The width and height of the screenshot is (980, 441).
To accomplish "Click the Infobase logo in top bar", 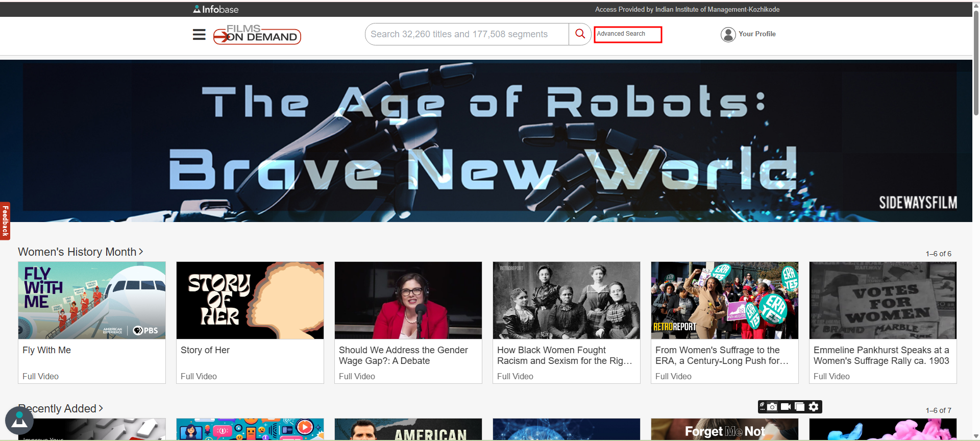I will [x=216, y=9].
